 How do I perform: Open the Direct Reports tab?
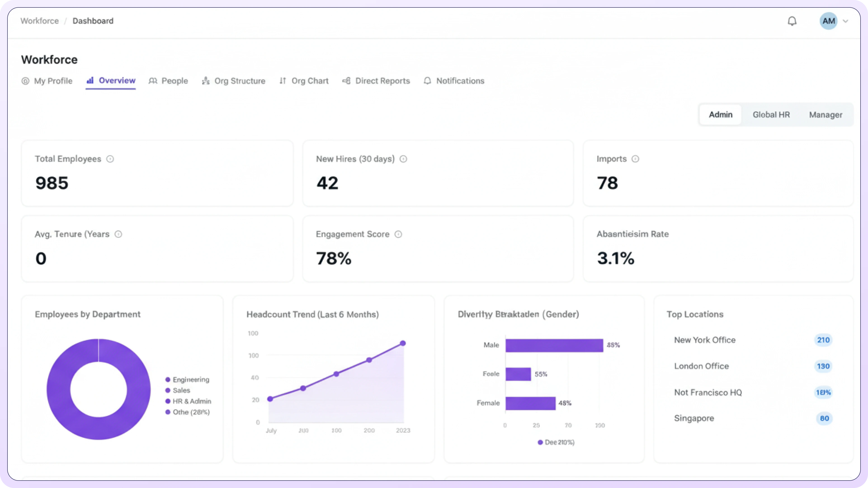click(376, 81)
